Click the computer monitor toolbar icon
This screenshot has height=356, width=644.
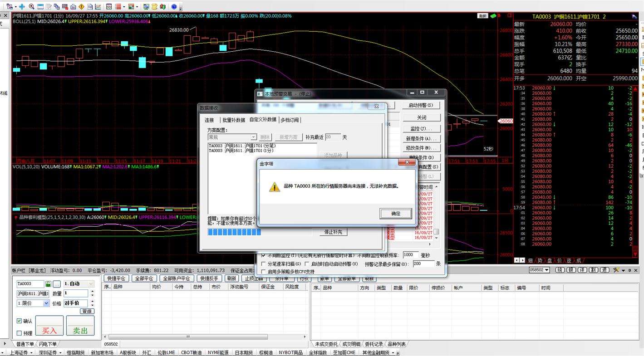[x=146, y=7]
